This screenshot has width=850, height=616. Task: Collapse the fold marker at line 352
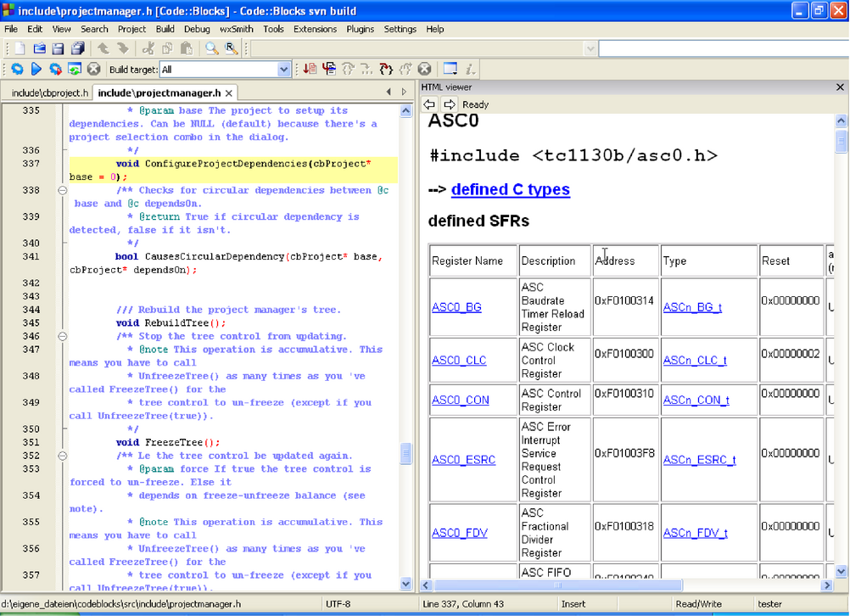62,456
